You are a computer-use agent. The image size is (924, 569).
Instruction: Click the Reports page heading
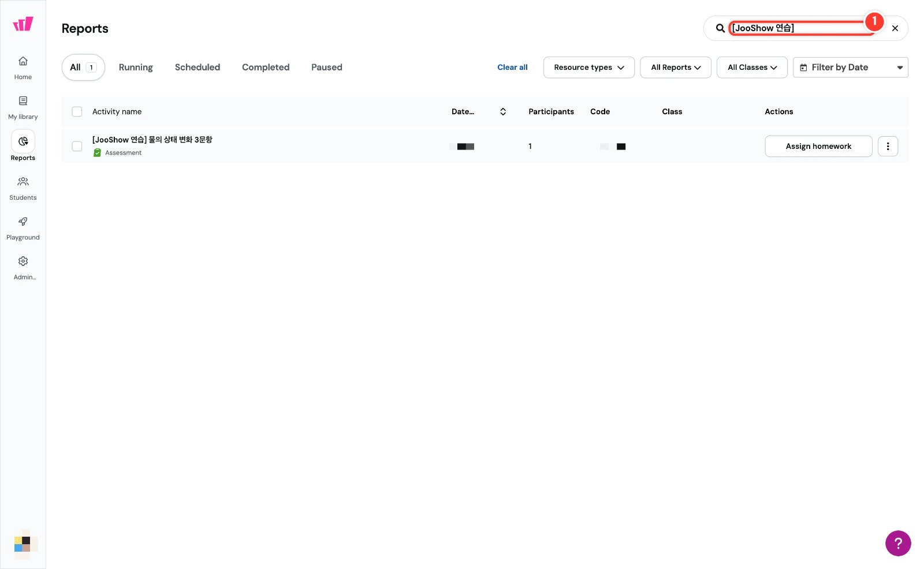point(85,29)
